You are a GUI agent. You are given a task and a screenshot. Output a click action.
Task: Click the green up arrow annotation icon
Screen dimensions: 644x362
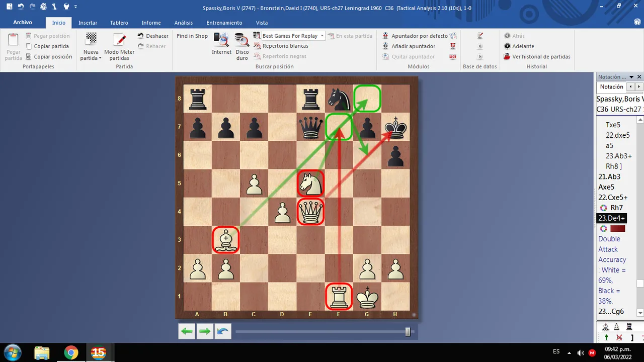[x=606, y=337]
